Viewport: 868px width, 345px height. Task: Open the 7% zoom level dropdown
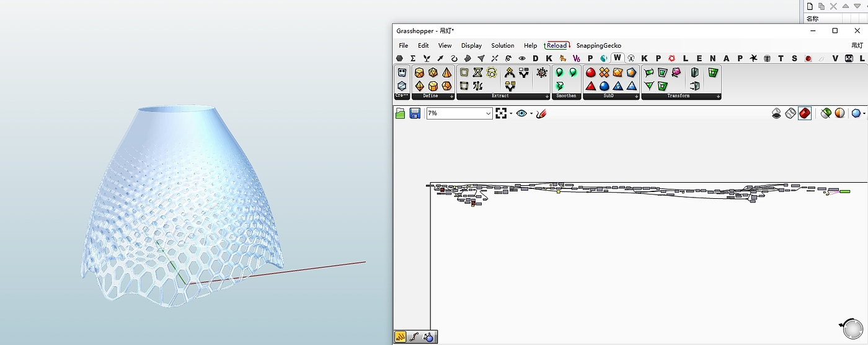click(489, 113)
